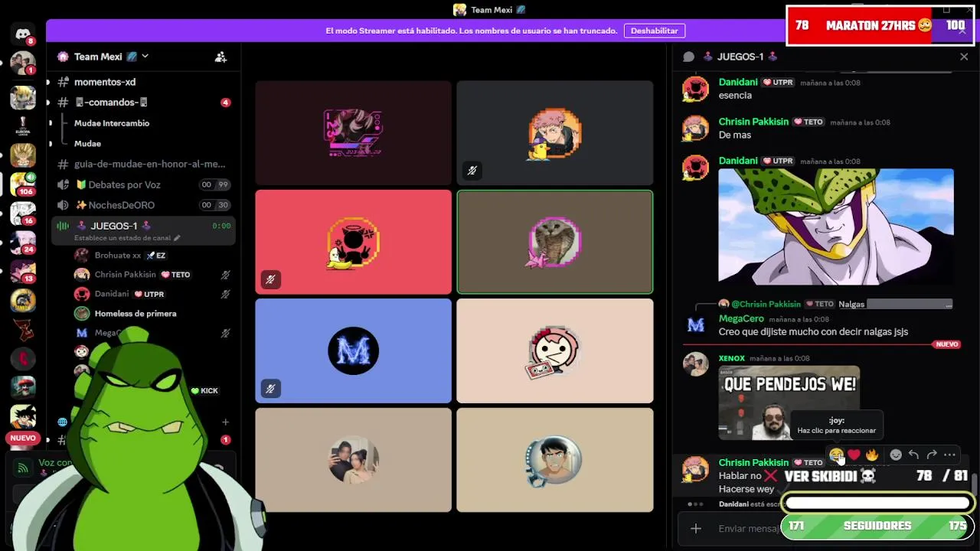The width and height of the screenshot is (980, 551).
Task: Expand the Team Mexi server dropdown menu
Action: point(145,57)
